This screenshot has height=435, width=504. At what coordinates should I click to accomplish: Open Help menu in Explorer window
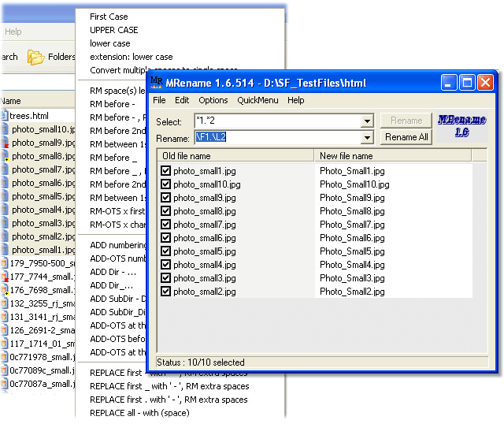pyautogui.click(x=13, y=32)
